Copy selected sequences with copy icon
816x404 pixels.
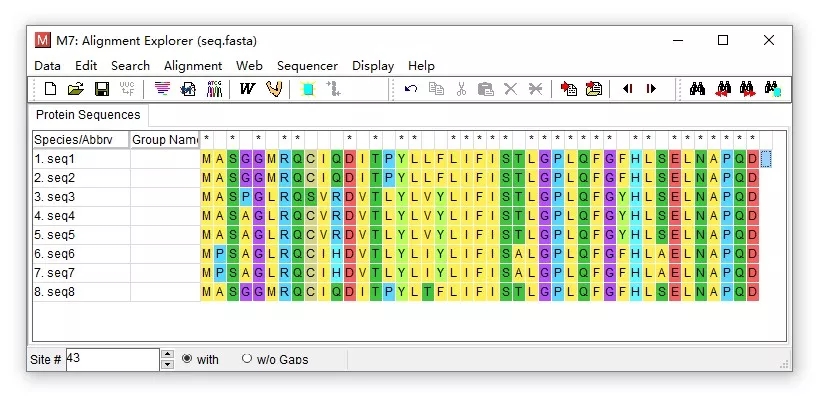436,89
